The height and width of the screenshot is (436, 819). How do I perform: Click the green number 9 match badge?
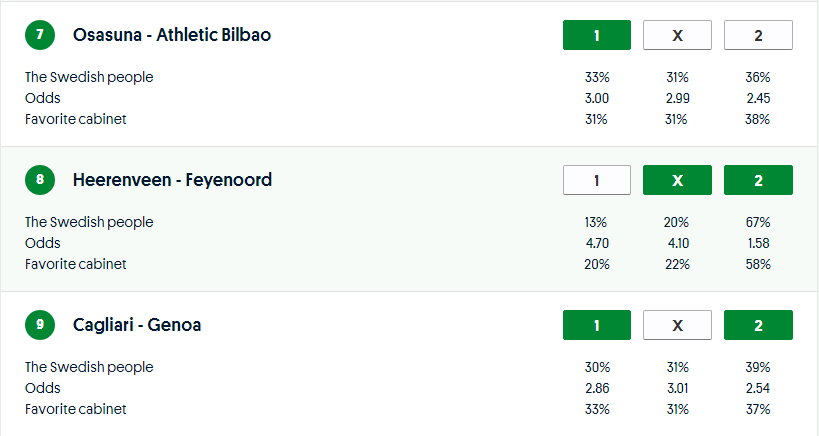[40, 325]
